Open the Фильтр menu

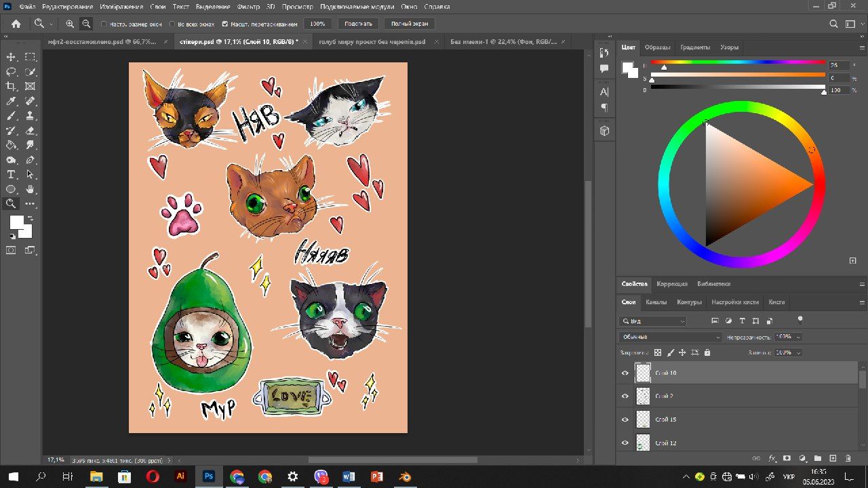tap(248, 6)
